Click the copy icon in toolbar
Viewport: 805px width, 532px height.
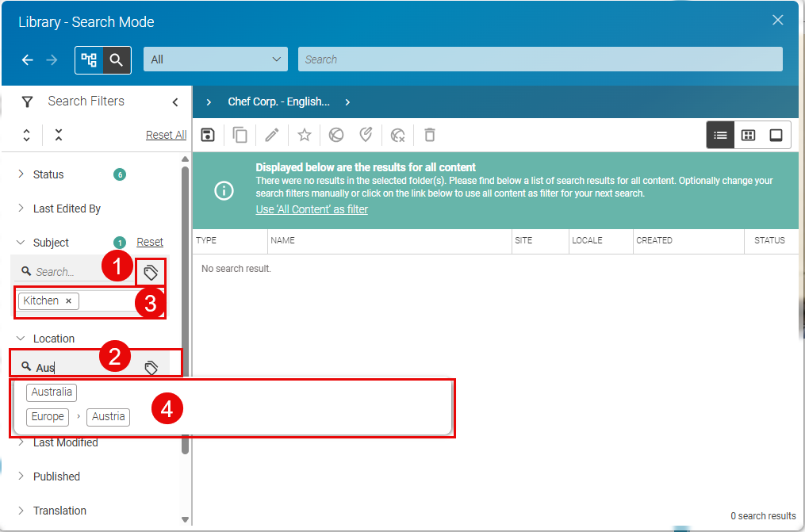[x=240, y=135]
